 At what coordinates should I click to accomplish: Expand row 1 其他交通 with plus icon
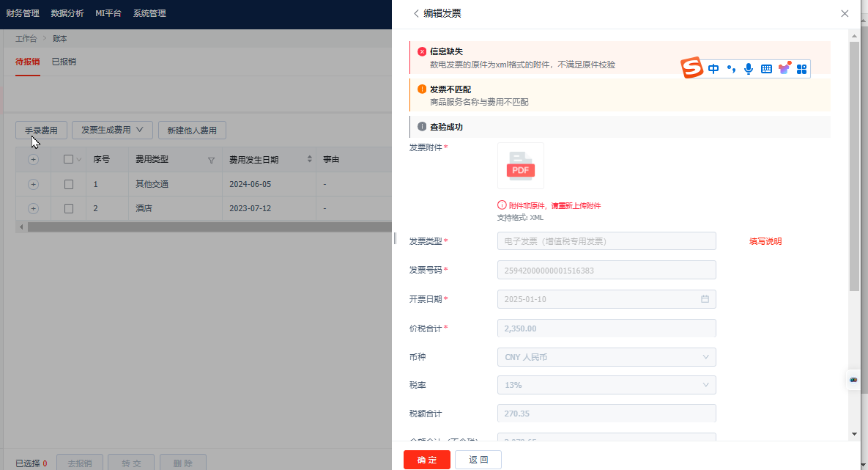(x=33, y=184)
